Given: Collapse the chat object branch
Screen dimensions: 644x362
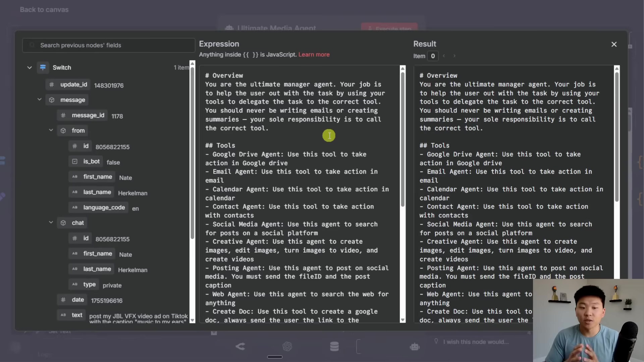Looking at the screenshot, I should pyautogui.click(x=51, y=223).
